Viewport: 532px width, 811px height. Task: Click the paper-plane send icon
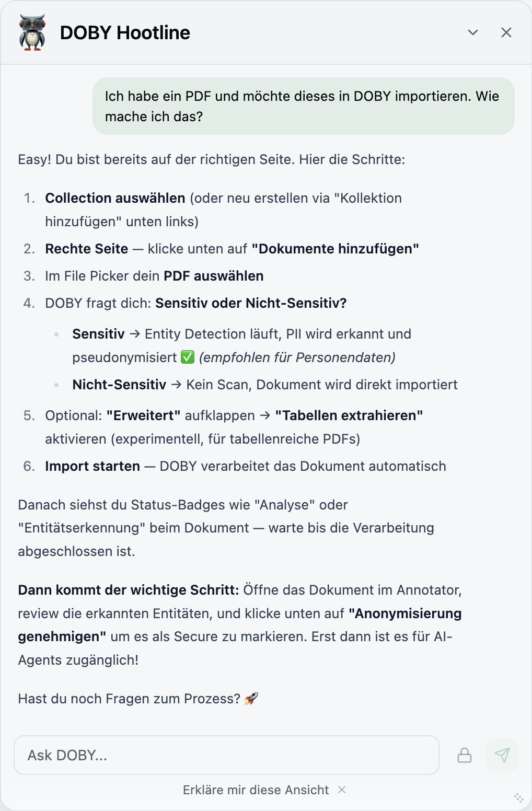coord(501,755)
